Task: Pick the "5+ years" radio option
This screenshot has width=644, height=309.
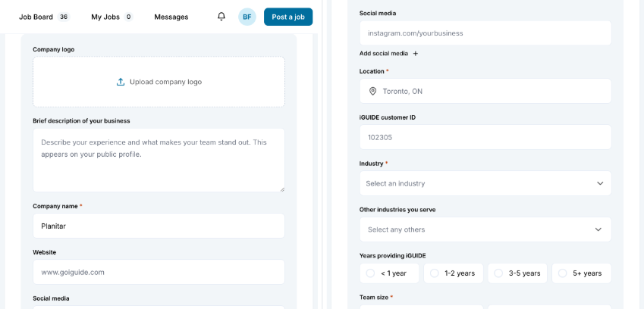Action: tap(582, 273)
